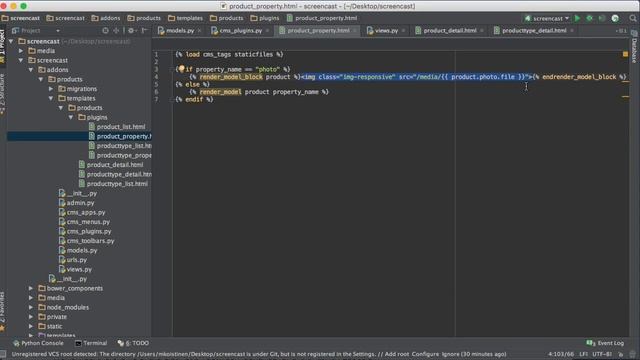Close the models.py editor tab
The image size is (640, 360).
pos(200,31)
